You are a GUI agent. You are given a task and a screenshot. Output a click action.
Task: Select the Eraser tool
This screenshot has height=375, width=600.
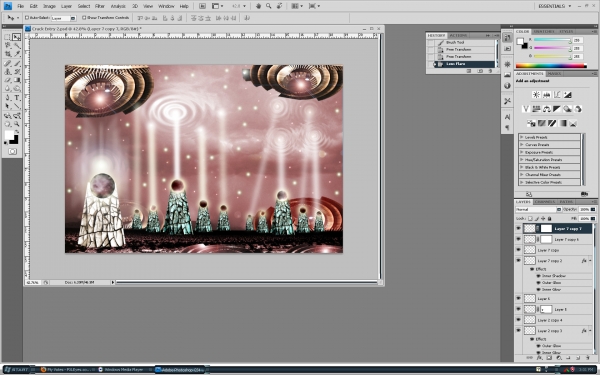pos(7,80)
